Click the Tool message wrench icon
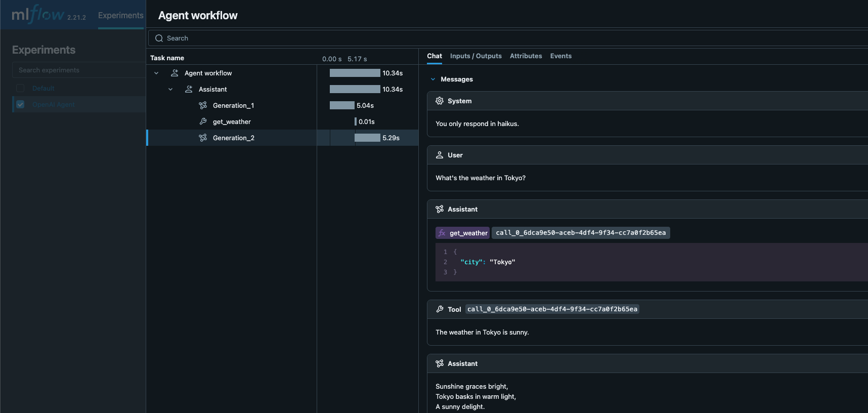Screen dimensions: 868x413 click(x=440, y=309)
